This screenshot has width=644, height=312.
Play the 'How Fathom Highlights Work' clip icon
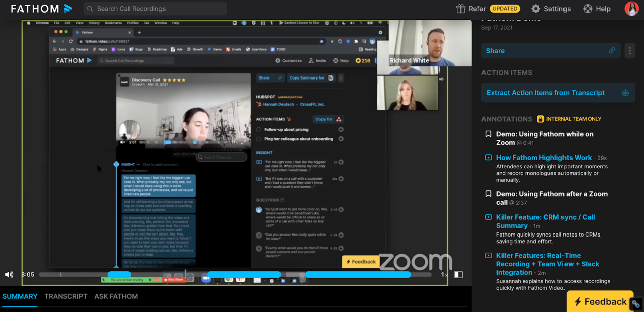point(488,158)
